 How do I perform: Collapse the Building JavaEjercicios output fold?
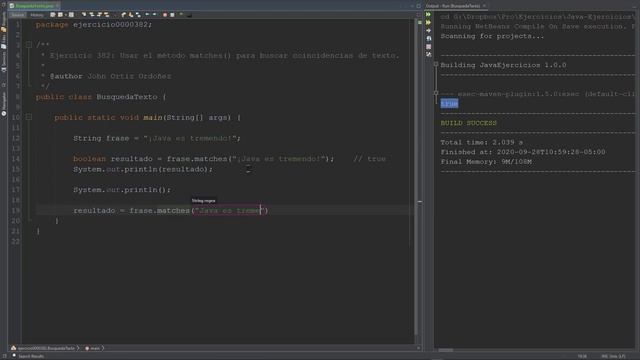pyautogui.click(x=436, y=64)
